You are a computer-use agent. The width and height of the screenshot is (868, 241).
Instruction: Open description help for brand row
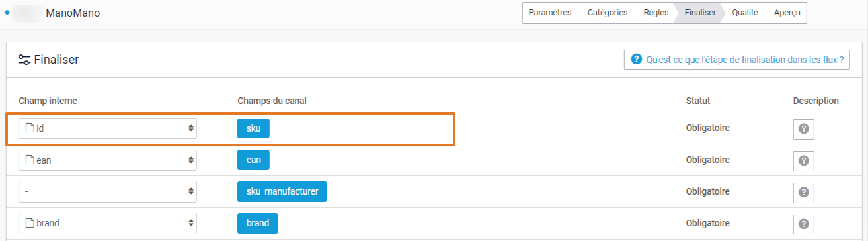click(803, 223)
